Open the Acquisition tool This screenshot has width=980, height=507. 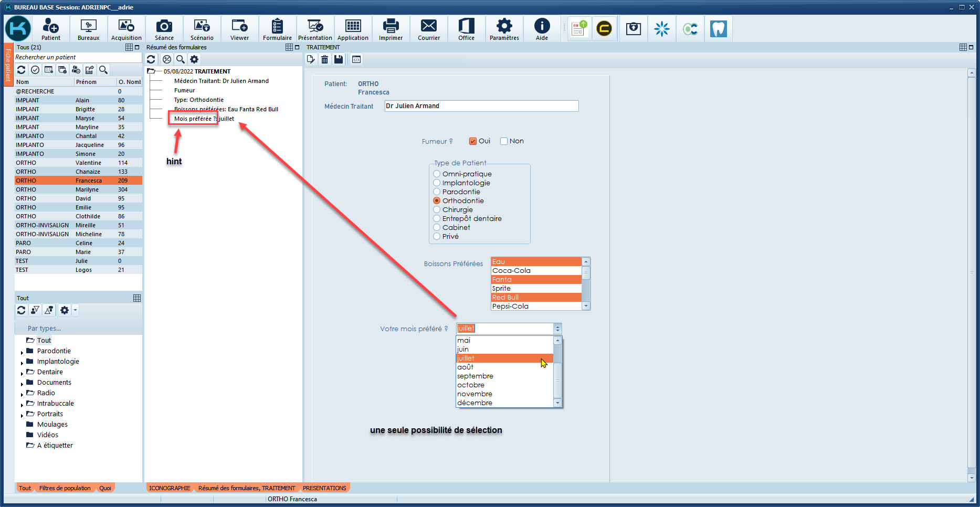pos(126,29)
